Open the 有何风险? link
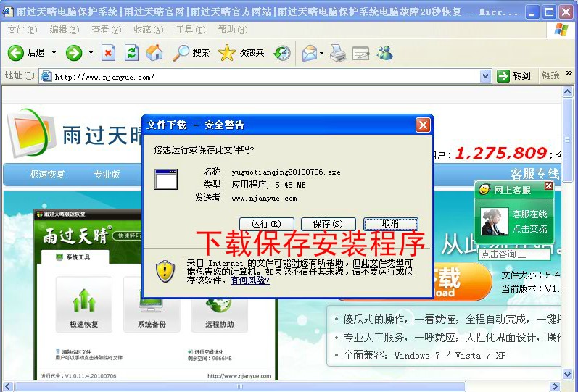 click(x=250, y=280)
